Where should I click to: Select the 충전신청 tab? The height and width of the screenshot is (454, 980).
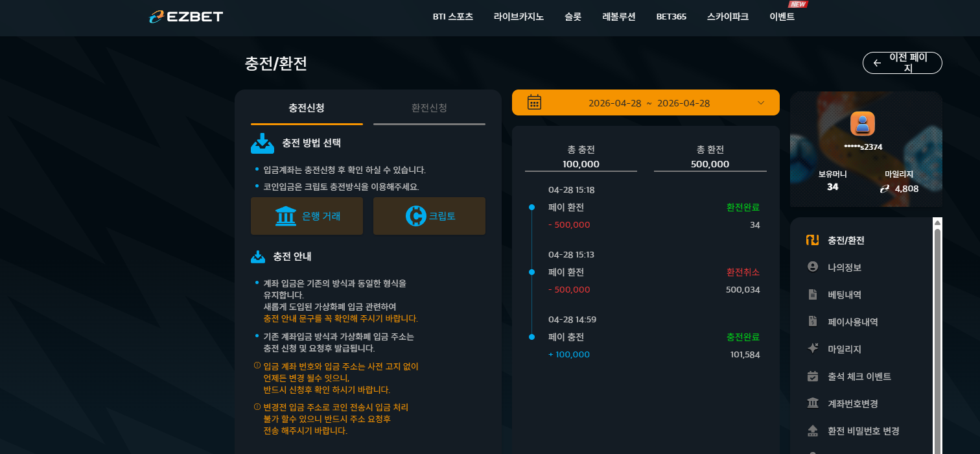click(307, 108)
